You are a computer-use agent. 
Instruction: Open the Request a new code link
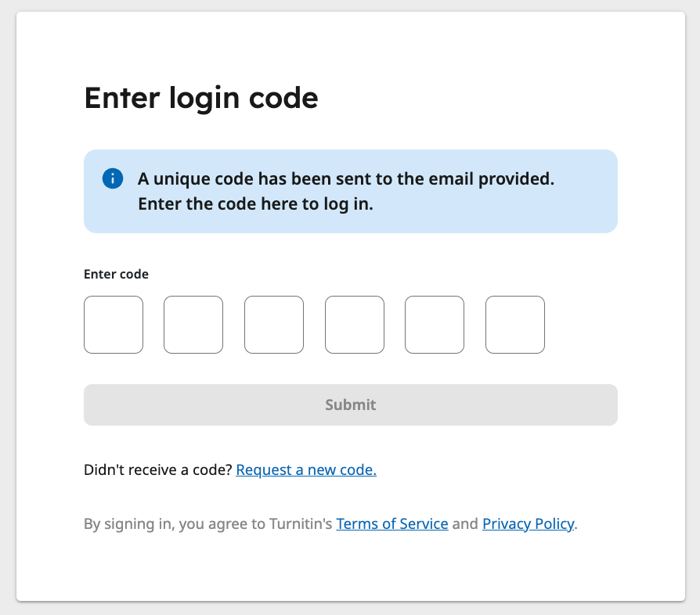306,469
